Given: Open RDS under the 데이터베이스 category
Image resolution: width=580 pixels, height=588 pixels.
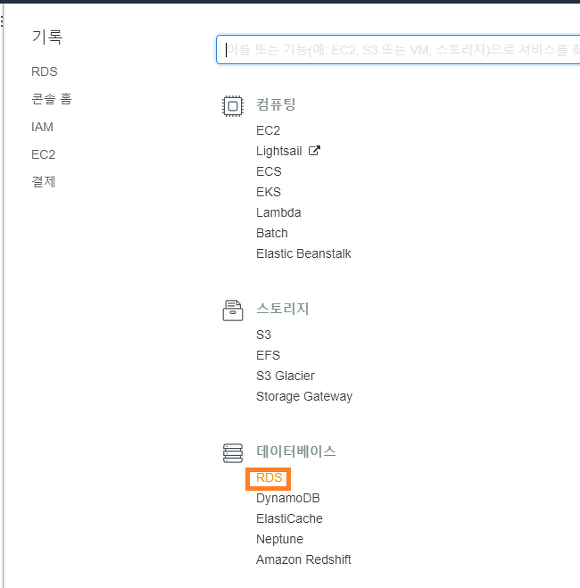Looking at the screenshot, I should point(269,478).
